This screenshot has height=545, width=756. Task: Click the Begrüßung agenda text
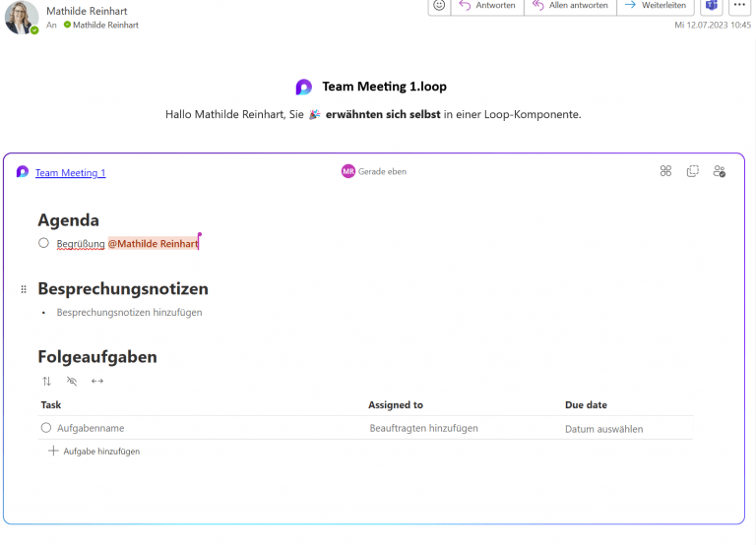tap(81, 244)
